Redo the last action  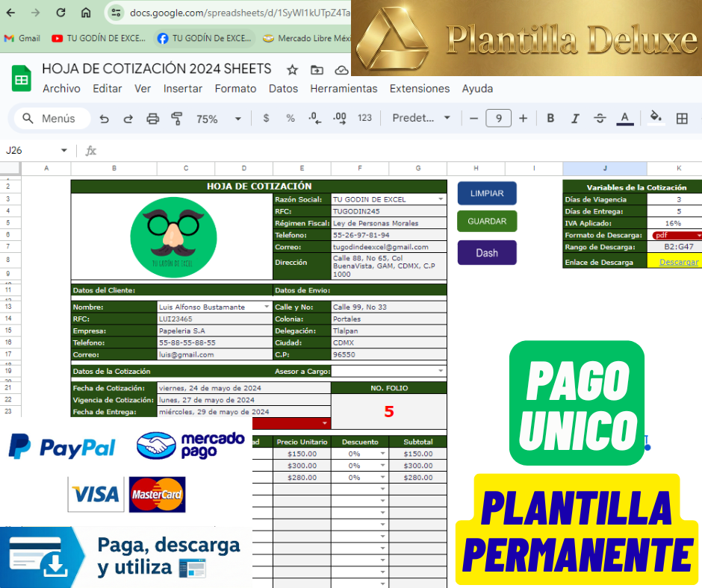click(x=128, y=119)
